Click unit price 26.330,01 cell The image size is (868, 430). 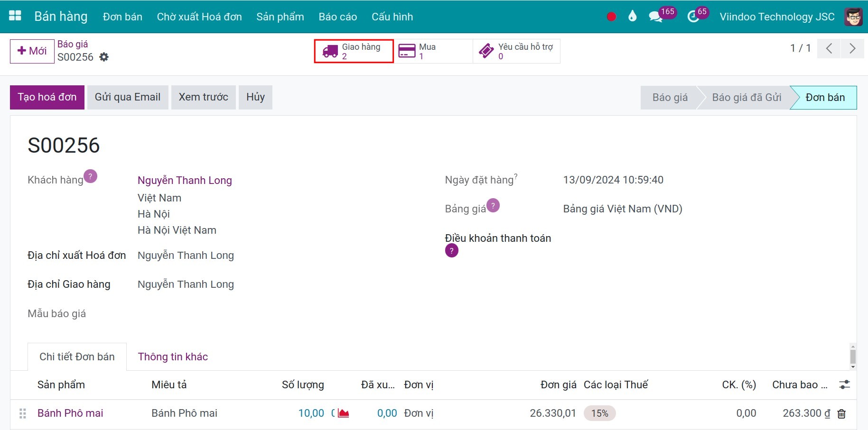tap(553, 413)
